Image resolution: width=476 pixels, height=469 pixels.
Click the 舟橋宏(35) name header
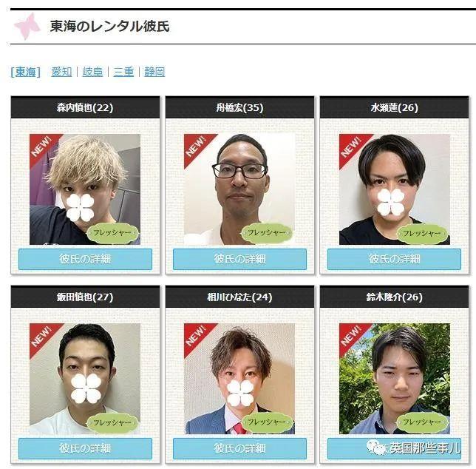pyautogui.click(x=239, y=107)
